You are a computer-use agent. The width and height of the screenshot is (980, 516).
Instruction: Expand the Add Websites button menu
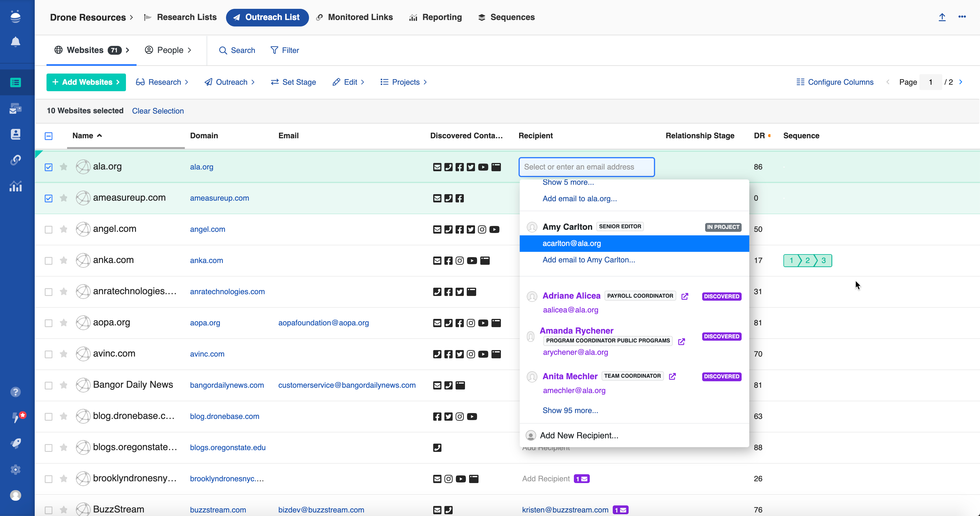pyautogui.click(x=86, y=82)
